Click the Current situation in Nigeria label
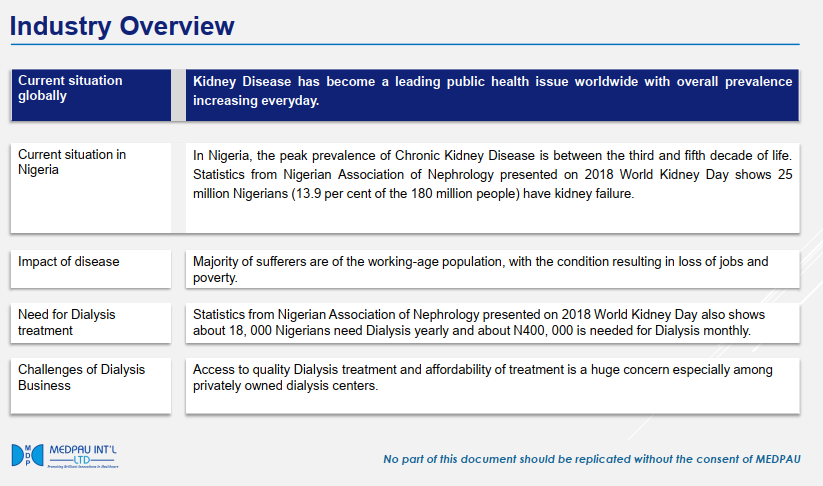Image resolution: width=823 pixels, height=486 pixels. (72, 162)
